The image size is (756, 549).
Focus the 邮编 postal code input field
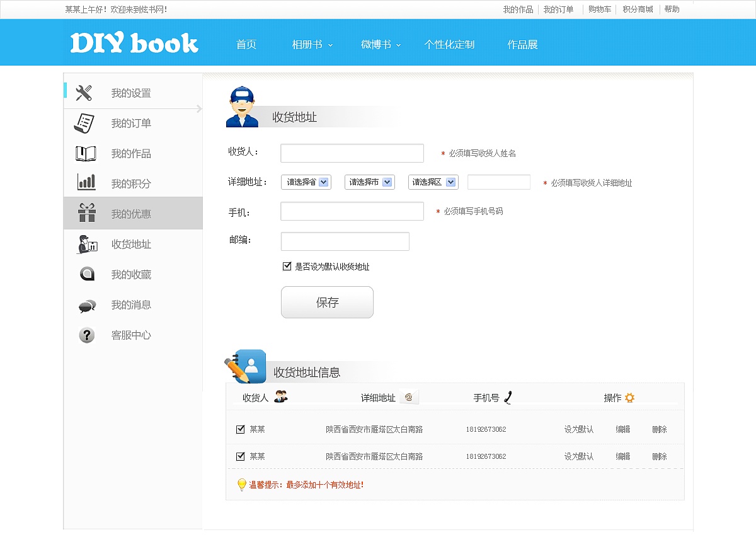pyautogui.click(x=345, y=241)
